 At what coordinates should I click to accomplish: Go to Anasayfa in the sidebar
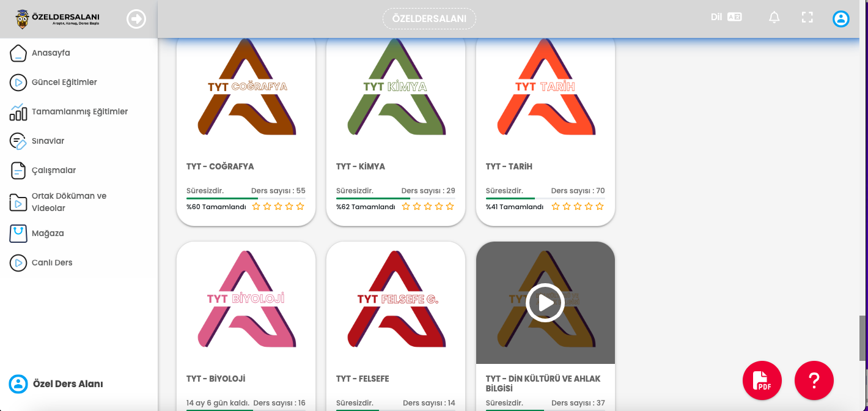(51, 53)
